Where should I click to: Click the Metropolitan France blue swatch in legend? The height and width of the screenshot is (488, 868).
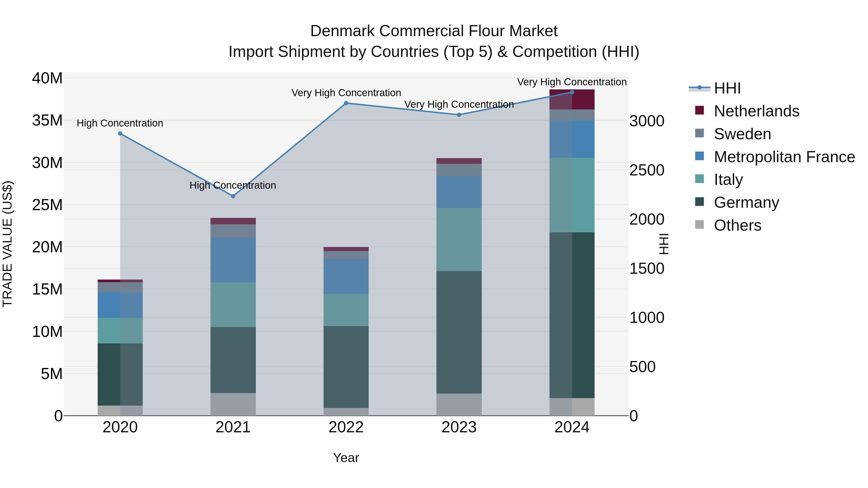click(x=699, y=156)
